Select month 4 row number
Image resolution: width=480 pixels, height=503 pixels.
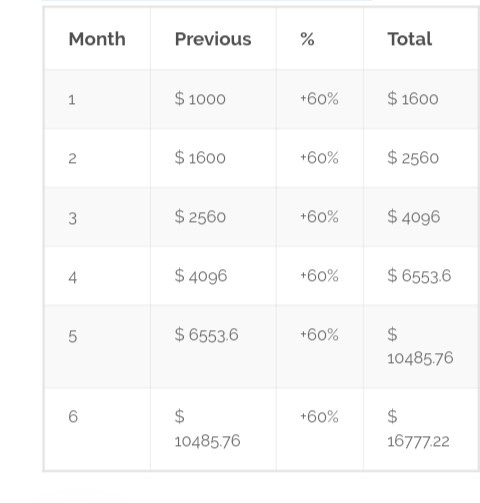73,277
